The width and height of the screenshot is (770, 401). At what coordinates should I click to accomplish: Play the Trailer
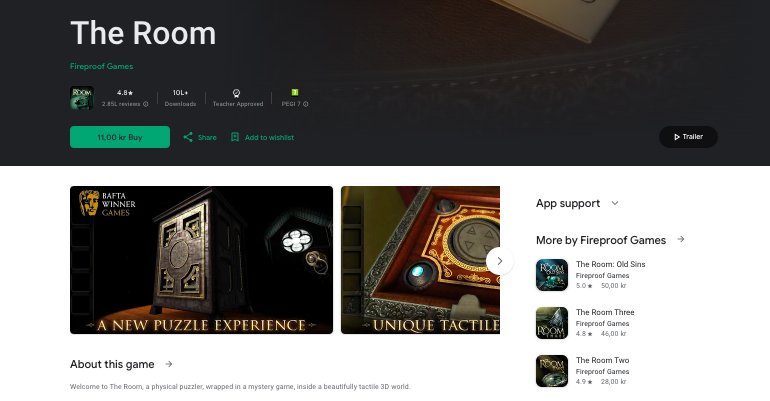click(688, 137)
